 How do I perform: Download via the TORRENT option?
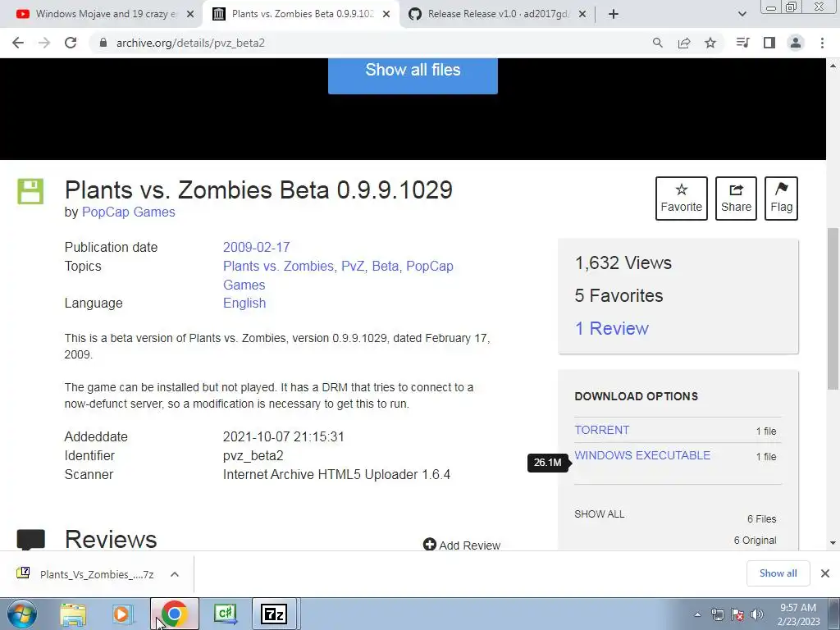click(601, 430)
